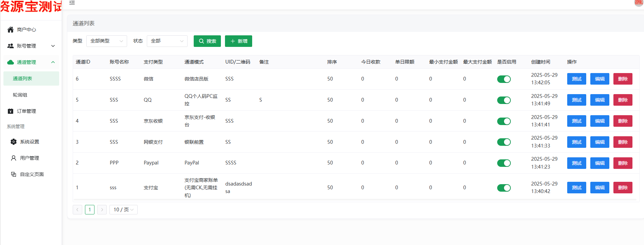The width and height of the screenshot is (644, 245).
Task: Disable the channel 6 (SSSS 微信) switch
Action: pyautogui.click(x=504, y=79)
